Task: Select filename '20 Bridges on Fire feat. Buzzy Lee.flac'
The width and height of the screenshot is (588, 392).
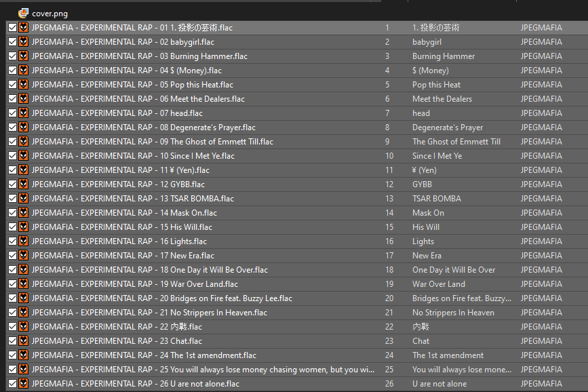Action: (162, 298)
